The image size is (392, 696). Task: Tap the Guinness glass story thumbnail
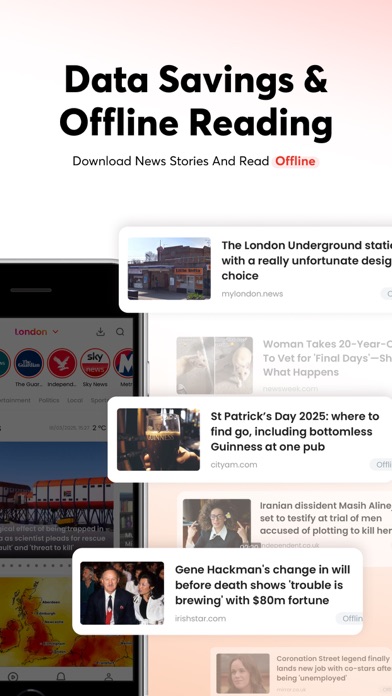click(x=158, y=439)
